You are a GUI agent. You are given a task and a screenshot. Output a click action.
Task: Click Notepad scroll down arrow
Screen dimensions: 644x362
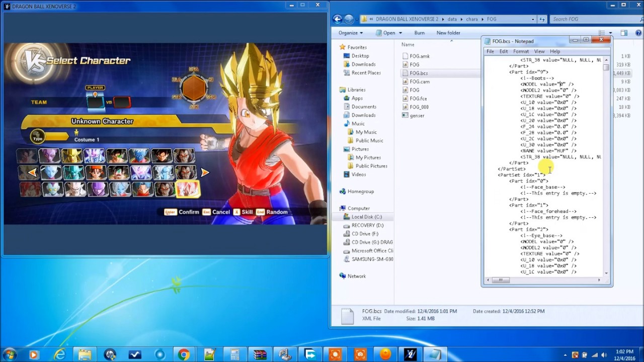[606, 273]
